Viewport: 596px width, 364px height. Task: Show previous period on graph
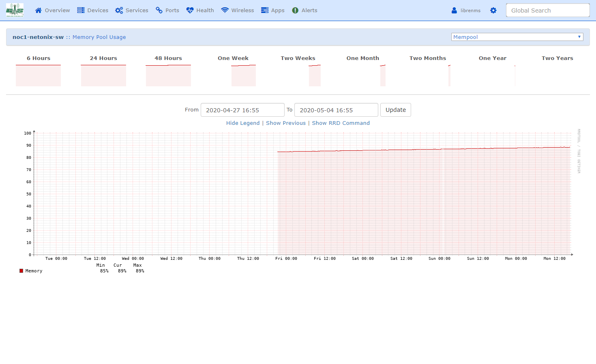point(285,123)
